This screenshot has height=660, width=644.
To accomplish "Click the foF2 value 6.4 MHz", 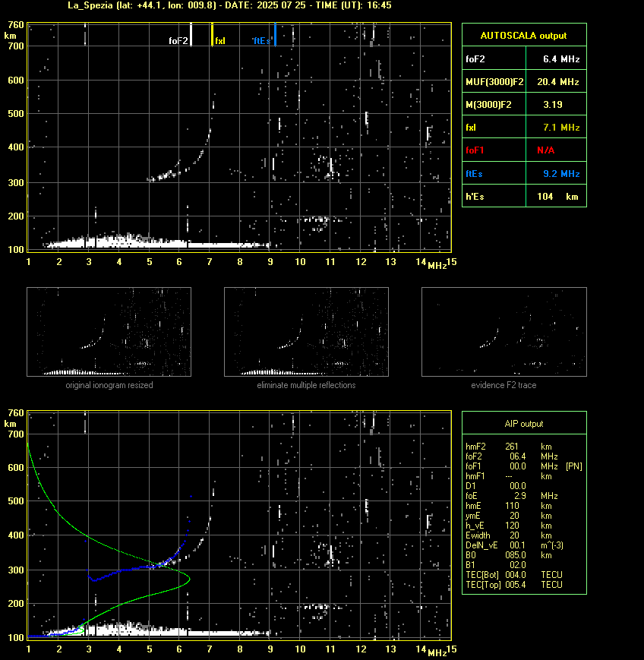I will tap(561, 59).
